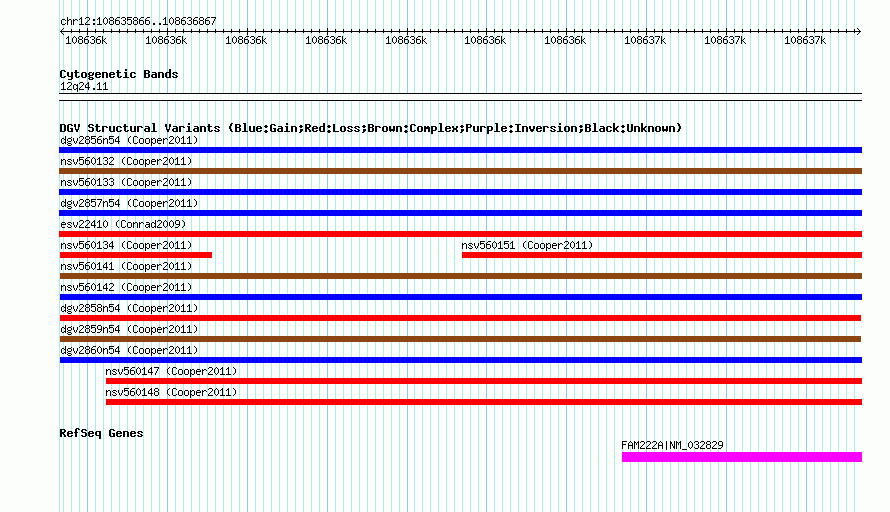Click the dgv2860n54 blue bar
Screen dimensions: 890x512
(x=460, y=360)
